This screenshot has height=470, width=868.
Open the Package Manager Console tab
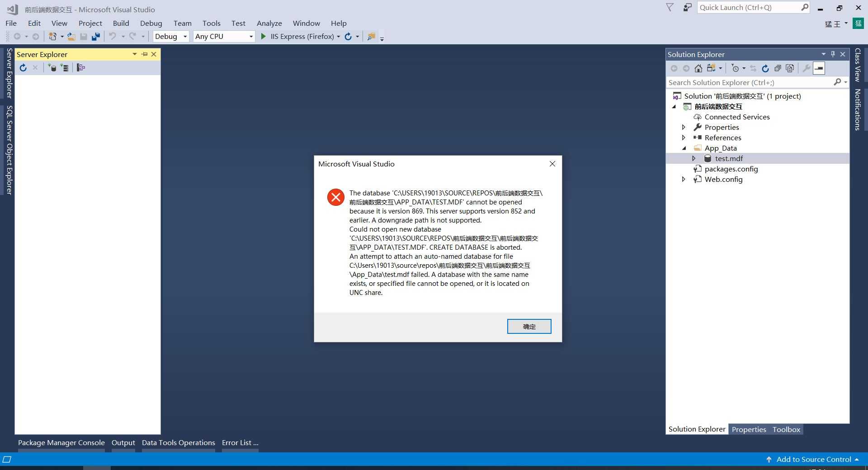coord(61,443)
